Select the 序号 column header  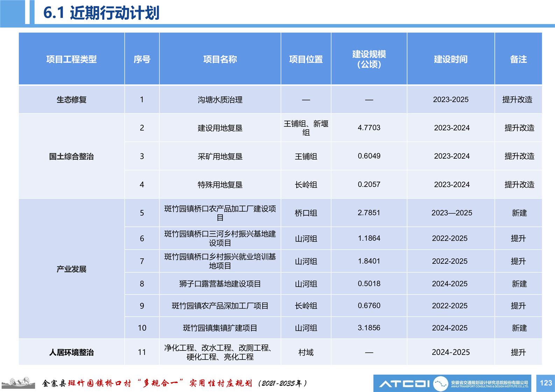point(142,59)
